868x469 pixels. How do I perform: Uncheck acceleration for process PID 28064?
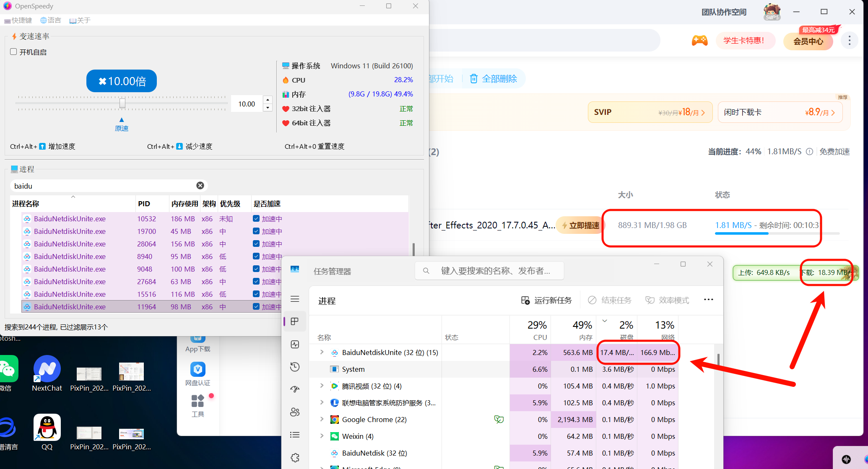256,244
